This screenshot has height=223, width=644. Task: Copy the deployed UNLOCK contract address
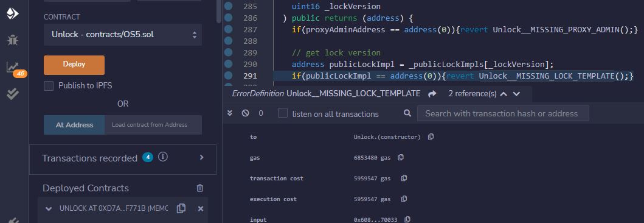[x=181, y=208]
